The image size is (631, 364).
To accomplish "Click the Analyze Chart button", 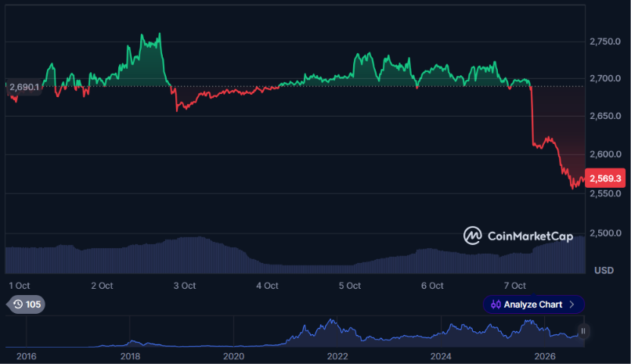I will point(534,305).
